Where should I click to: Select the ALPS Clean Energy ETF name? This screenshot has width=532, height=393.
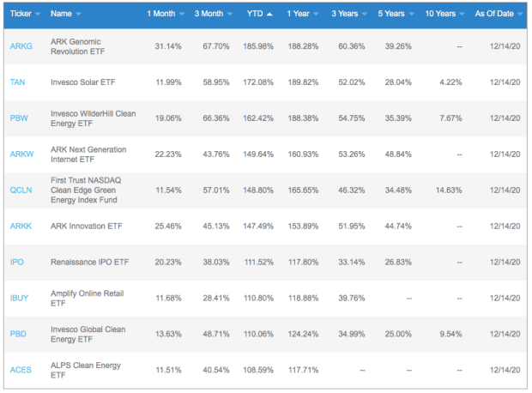point(86,371)
